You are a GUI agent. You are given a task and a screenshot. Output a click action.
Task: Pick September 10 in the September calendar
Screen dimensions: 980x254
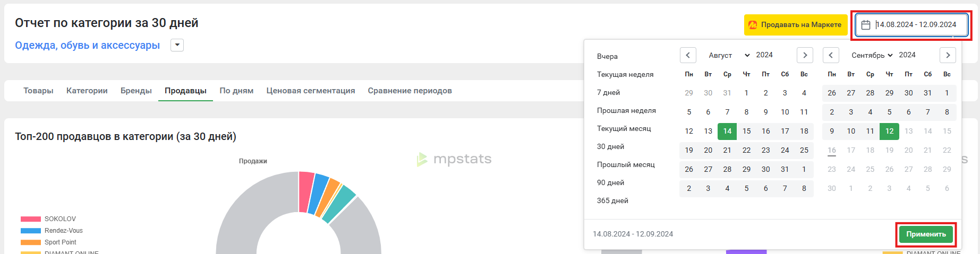[x=851, y=131]
